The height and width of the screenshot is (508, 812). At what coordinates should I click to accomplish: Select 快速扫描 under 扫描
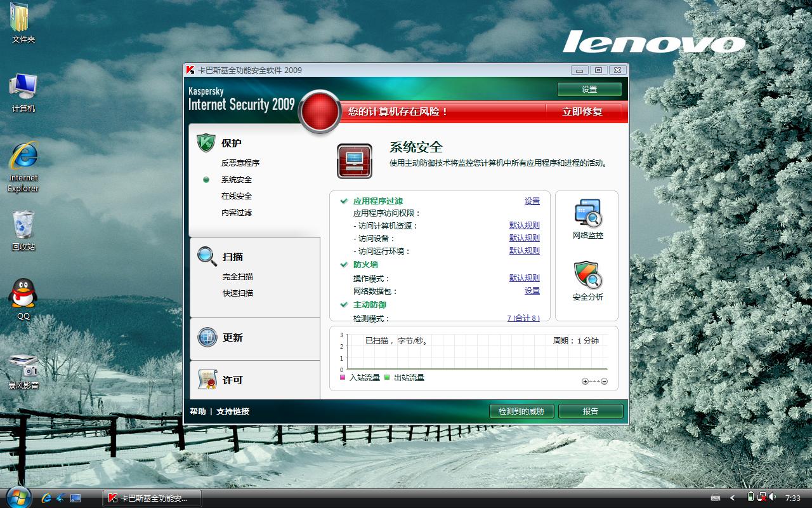coord(238,293)
